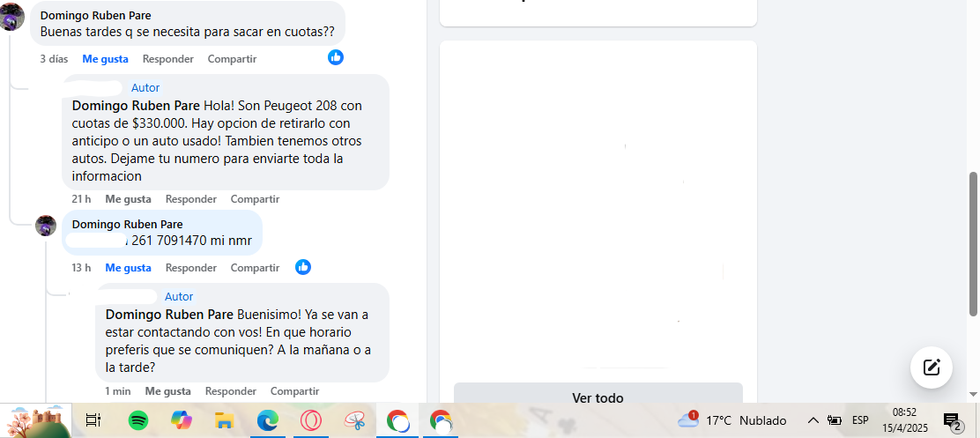Launch Copilot from the taskbar
980x438 pixels.
click(x=182, y=420)
